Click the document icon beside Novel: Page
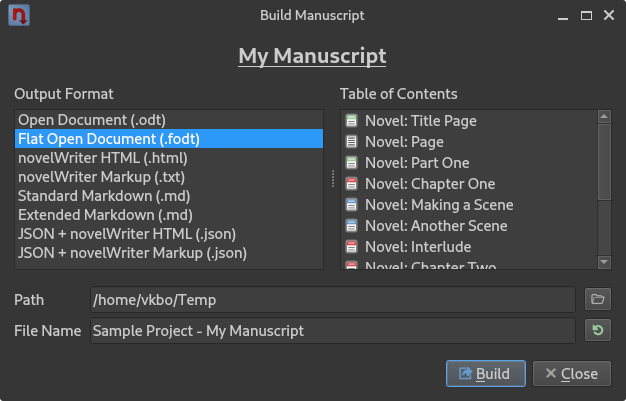 (351, 142)
